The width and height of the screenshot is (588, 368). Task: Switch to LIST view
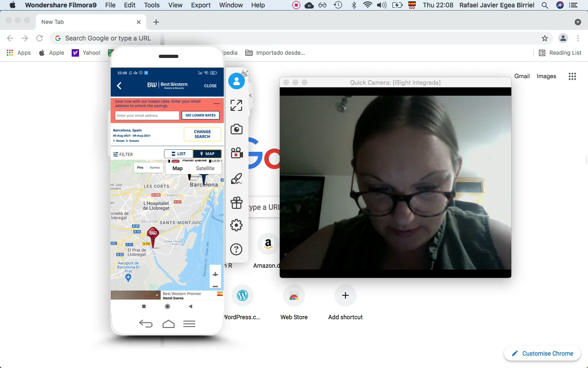point(179,154)
